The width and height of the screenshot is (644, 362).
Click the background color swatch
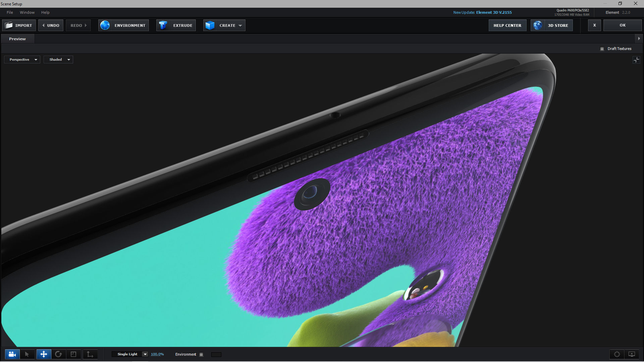pos(216,355)
